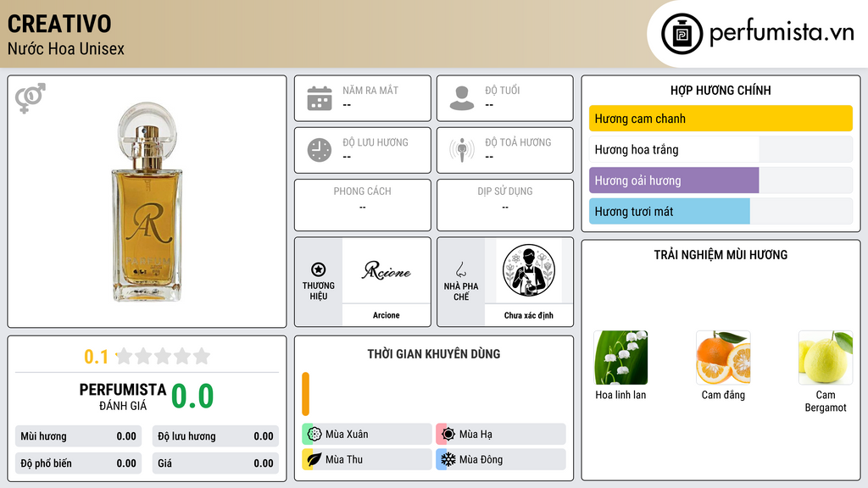
Task: Click the Cam đắng note image
Action: (x=723, y=358)
